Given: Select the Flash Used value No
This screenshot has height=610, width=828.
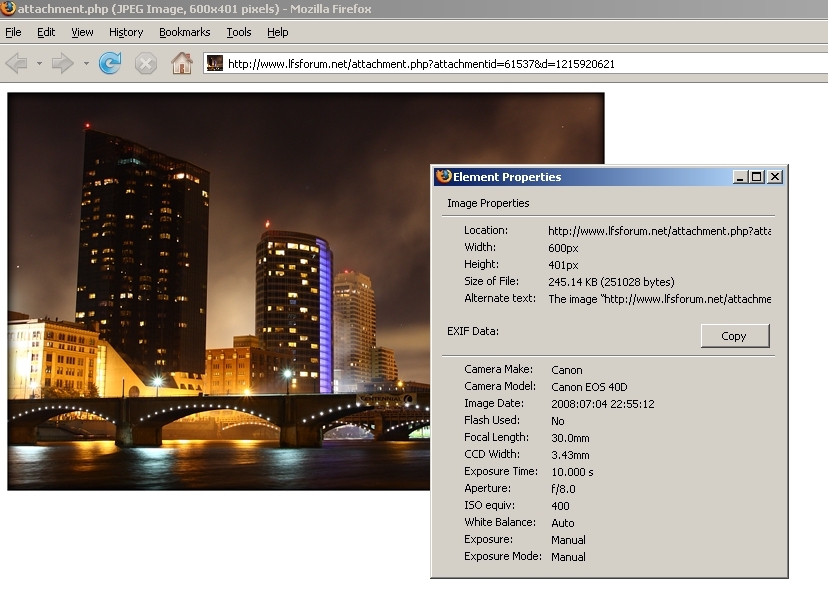Looking at the screenshot, I should (x=558, y=421).
